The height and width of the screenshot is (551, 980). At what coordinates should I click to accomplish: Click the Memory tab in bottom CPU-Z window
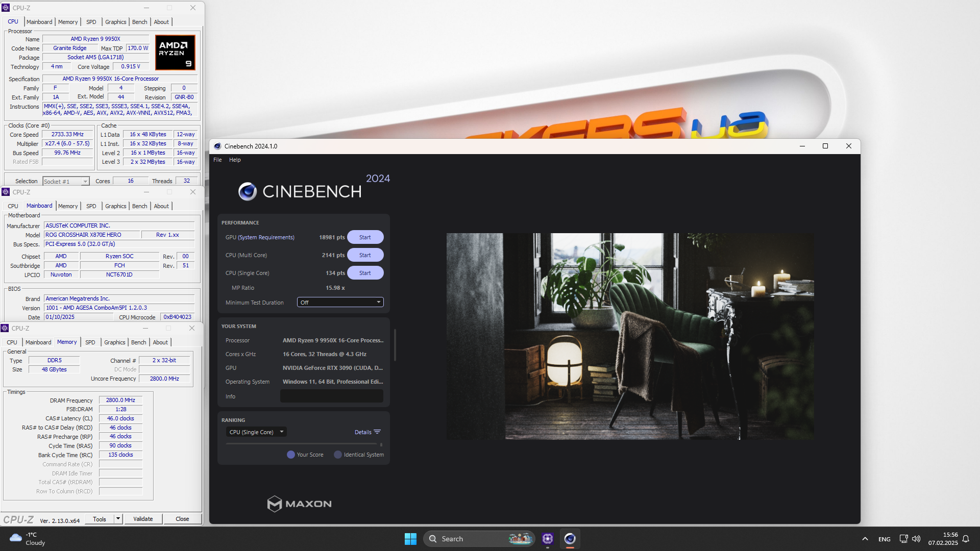coord(67,342)
